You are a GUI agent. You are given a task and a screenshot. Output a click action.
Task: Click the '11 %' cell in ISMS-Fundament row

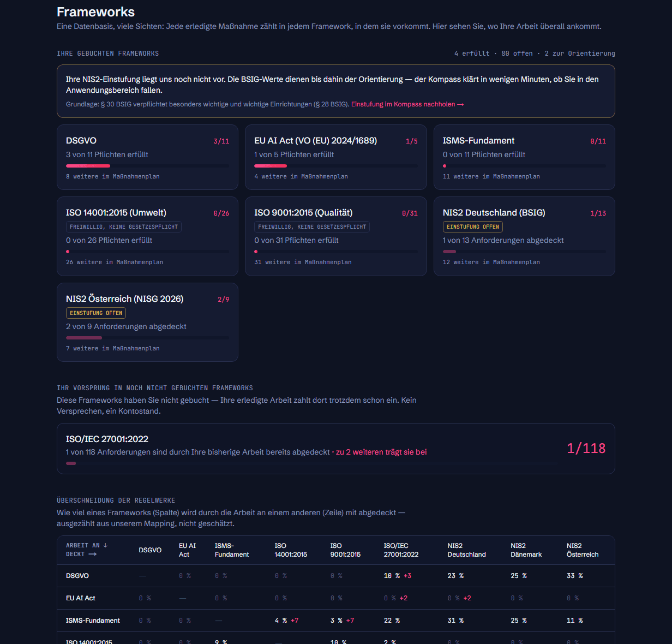[x=575, y=621]
